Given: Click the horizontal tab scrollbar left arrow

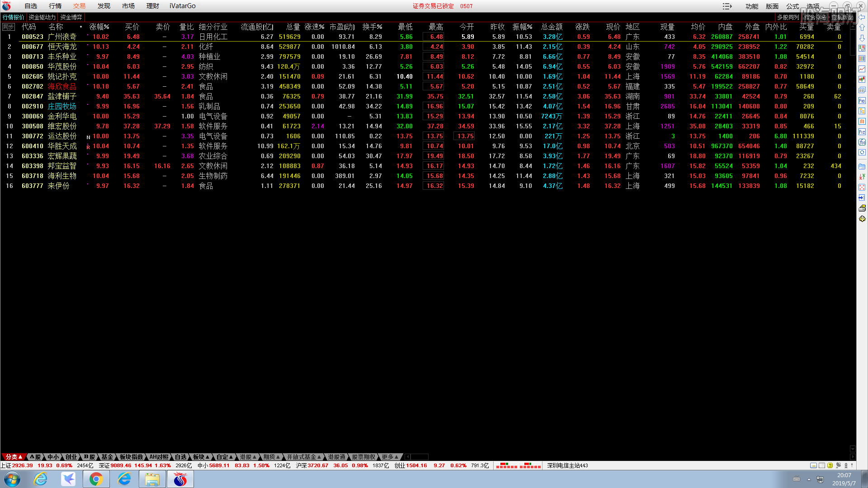Looking at the screenshot, I should click(x=408, y=457).
